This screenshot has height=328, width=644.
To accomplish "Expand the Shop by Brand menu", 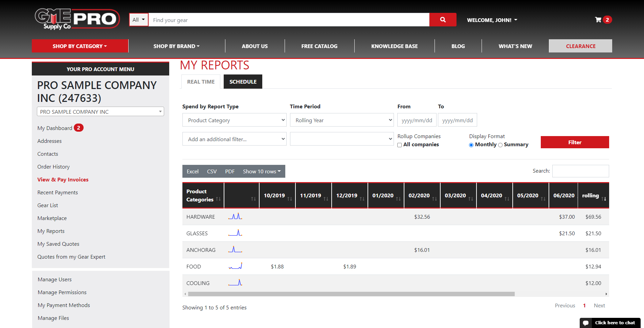I will (176, 46).
